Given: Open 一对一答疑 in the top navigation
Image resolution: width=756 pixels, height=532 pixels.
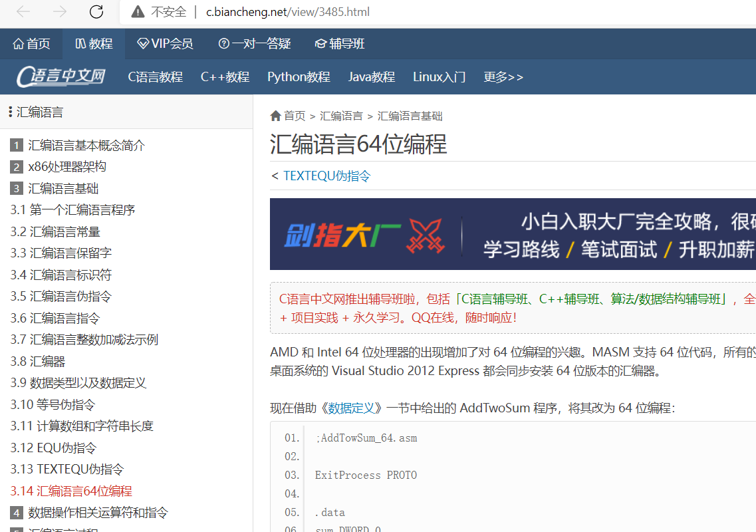Looking at the screenshot, I should click(255, 44).
